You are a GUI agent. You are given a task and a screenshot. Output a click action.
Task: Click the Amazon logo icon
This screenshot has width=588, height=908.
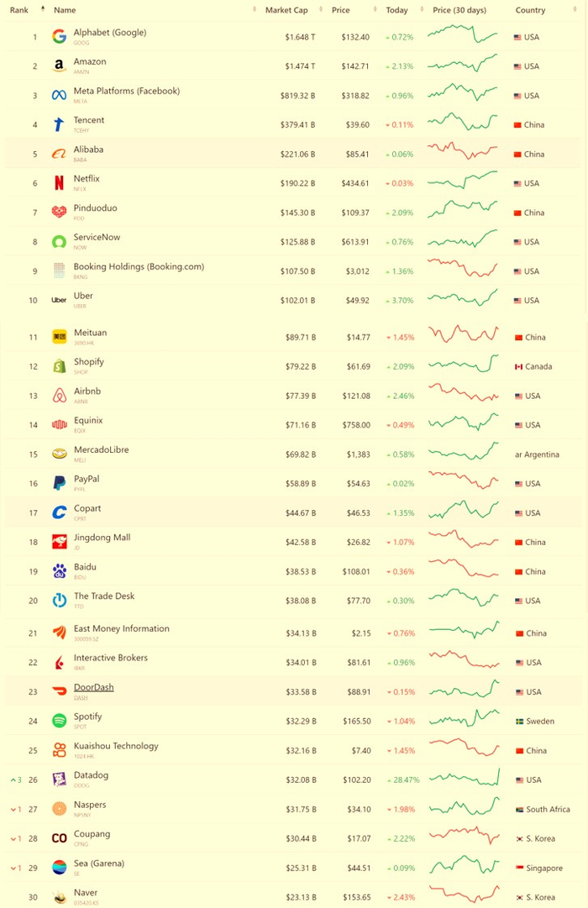59,66
